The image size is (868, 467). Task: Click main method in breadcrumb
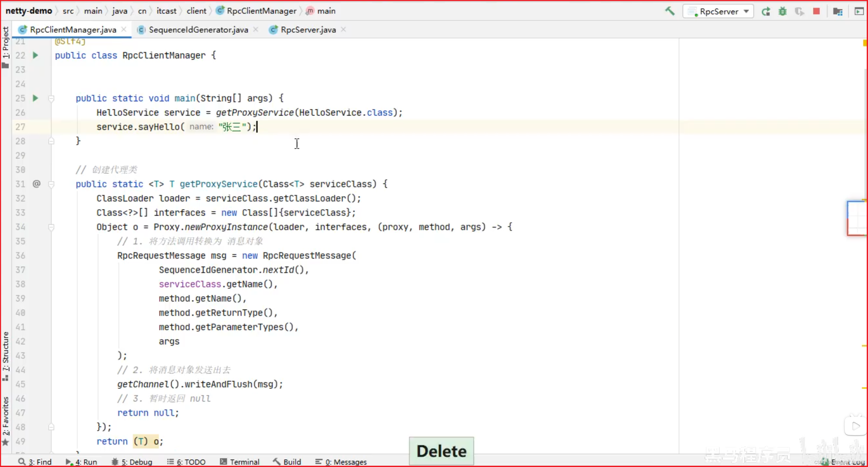coord(321,11)
